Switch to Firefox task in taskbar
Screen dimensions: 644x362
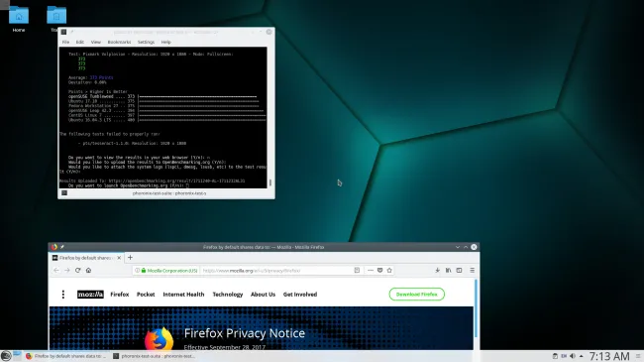(x=65, y=356)
